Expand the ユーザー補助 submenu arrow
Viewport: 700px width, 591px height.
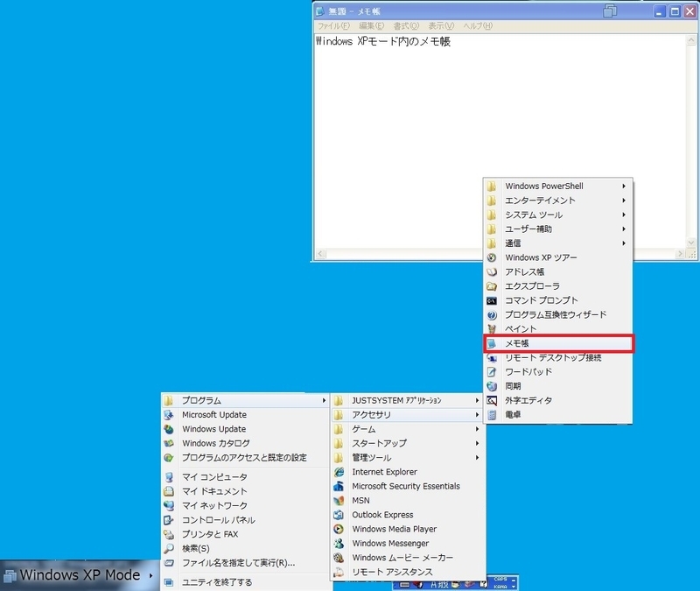(624, 229)
